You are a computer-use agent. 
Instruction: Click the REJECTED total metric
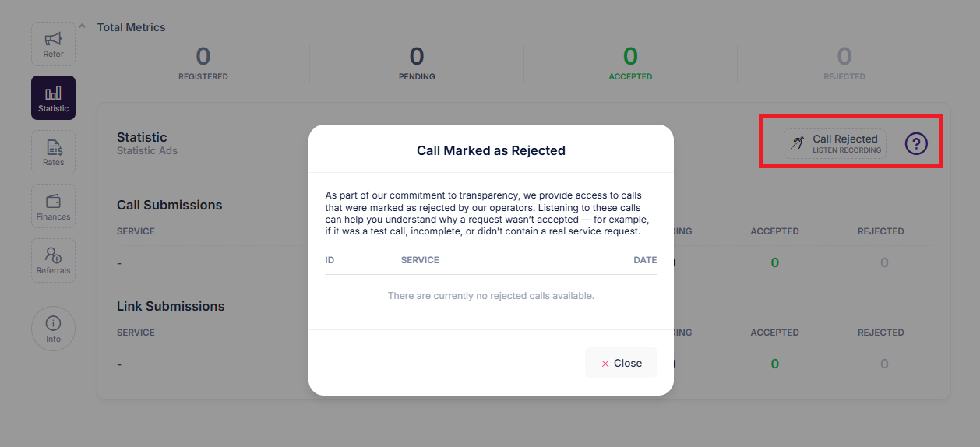point(844,63)
